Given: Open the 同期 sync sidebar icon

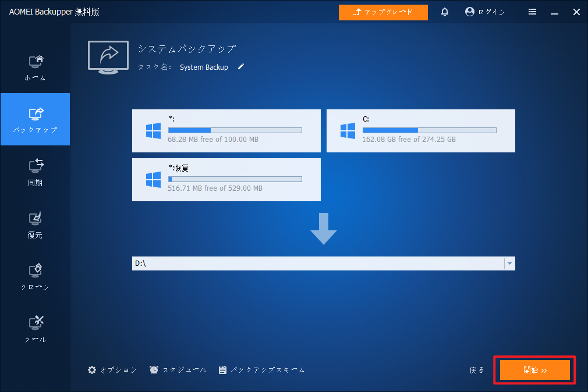Looking at the screenshot, I should (36, 172).
